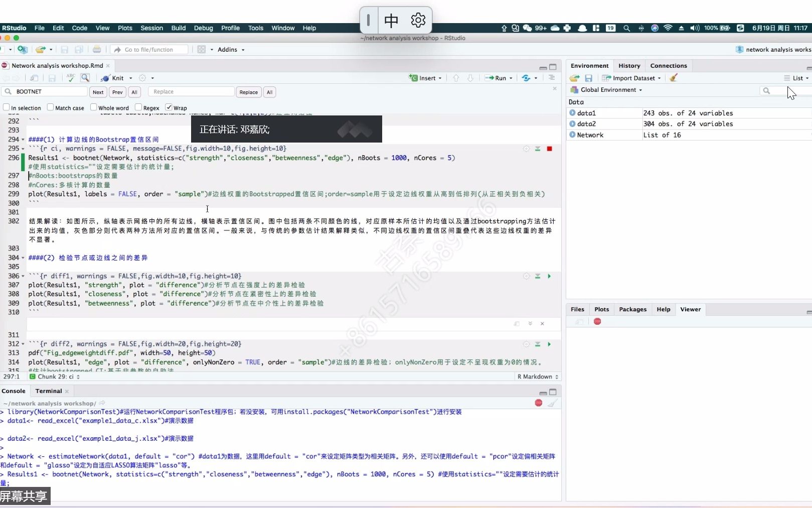Go to previous chunk with the up arrow
Screen dimensions: 812x508
pyautogui.click(x=456, y=78)
